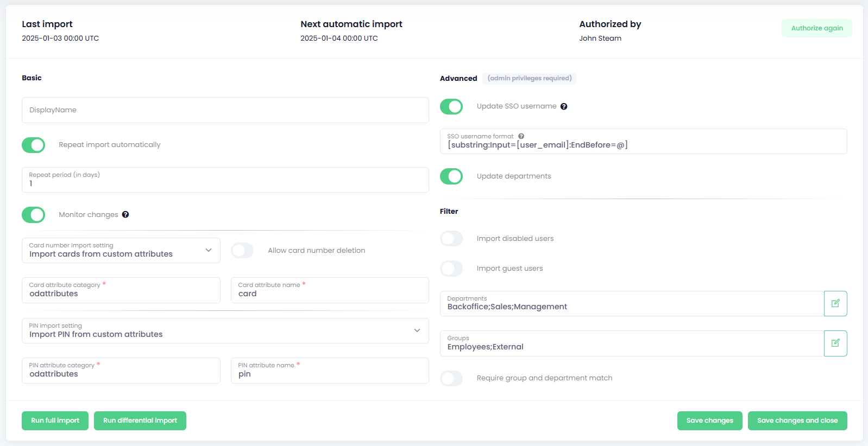The image size is (868, 446).
Task: Disable Repeat import automatically toggle
Action: 34,145
